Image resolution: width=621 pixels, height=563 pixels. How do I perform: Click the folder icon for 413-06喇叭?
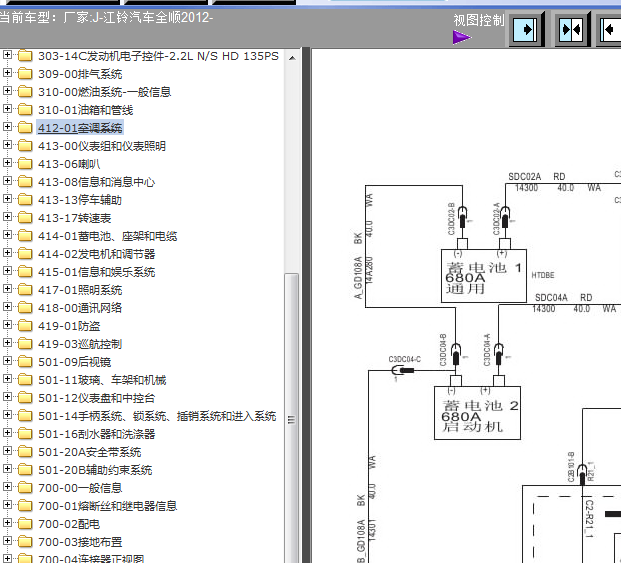[25, 164]
